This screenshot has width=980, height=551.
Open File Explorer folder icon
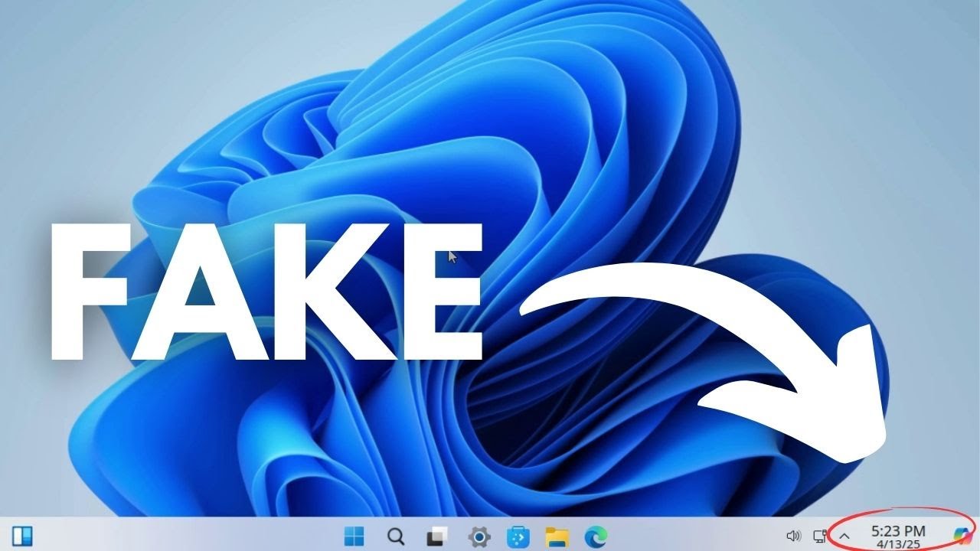coord(556,536)
